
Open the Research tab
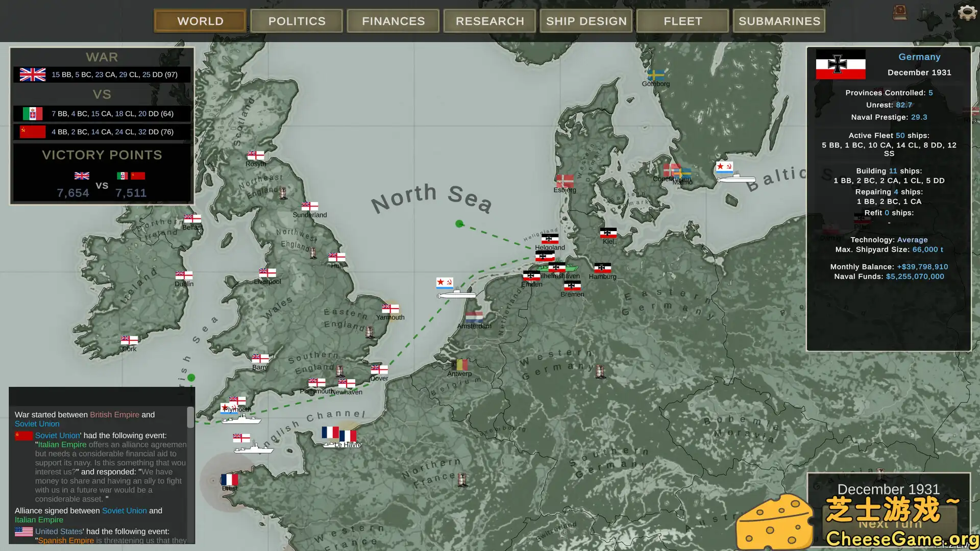[x=489, y=21]
